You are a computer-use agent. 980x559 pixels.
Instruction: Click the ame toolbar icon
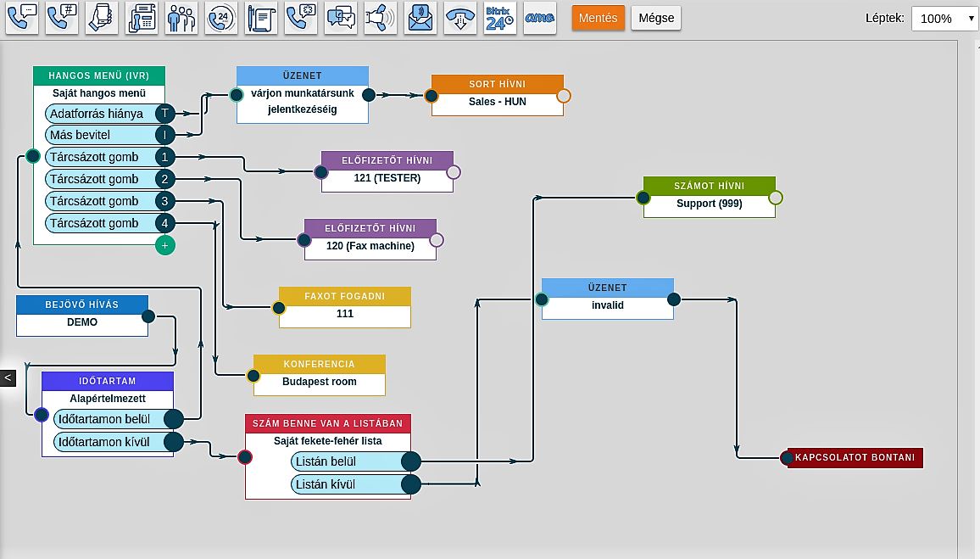[539, 18]
